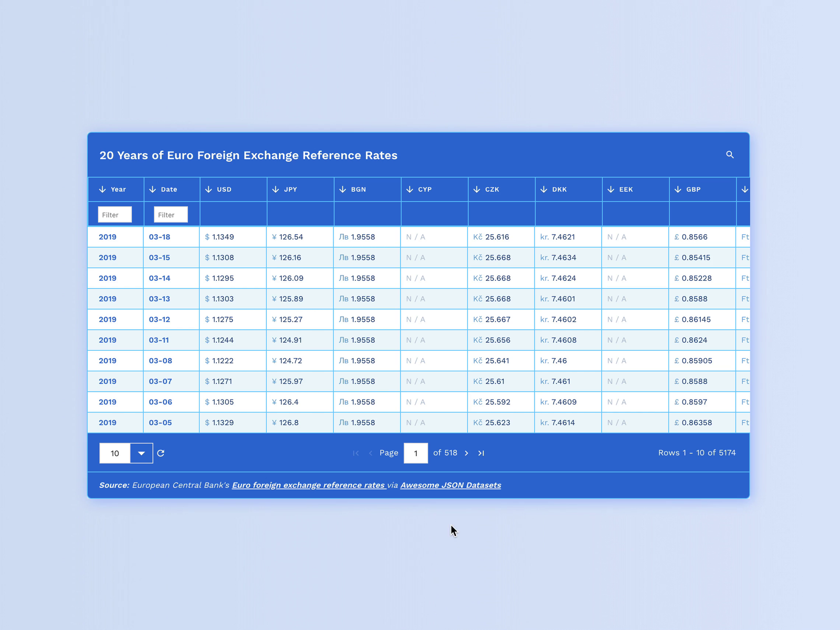This screenshot has height=630, width=840.
Task: Sort by the USD column arrow
Action: (x=208, y=190)
